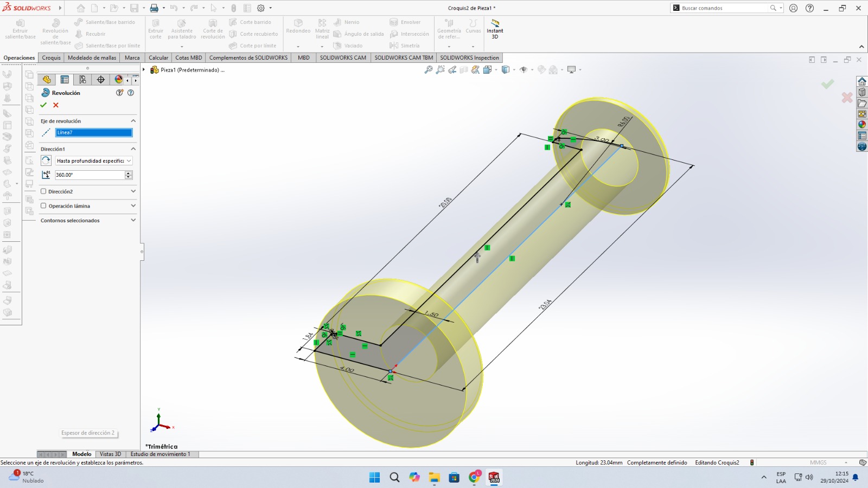This screenshot has width=868, height=488.
Task: Click the Zoom to Area icon
Action: tap(440, 70)
